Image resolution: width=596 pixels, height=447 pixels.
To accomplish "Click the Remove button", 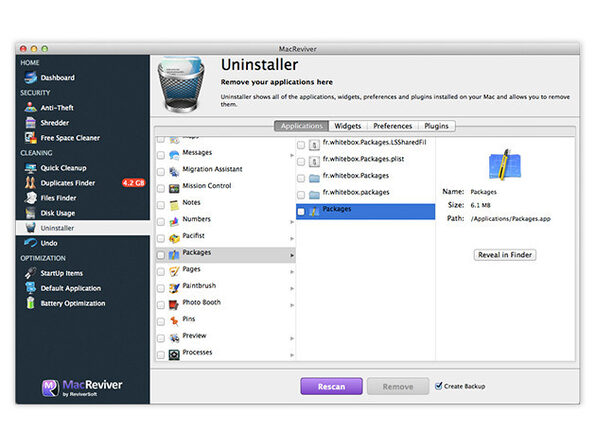I will click(398, 386).
